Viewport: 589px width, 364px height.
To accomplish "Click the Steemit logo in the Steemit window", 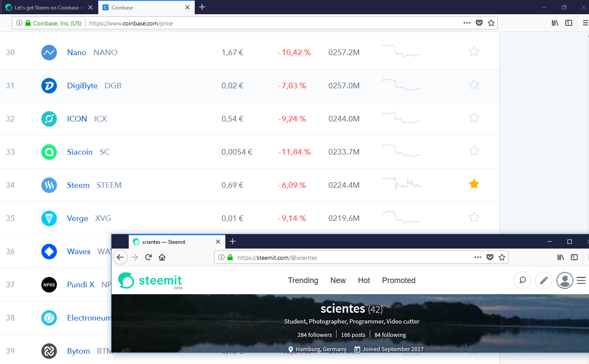I will click(150, 280).
